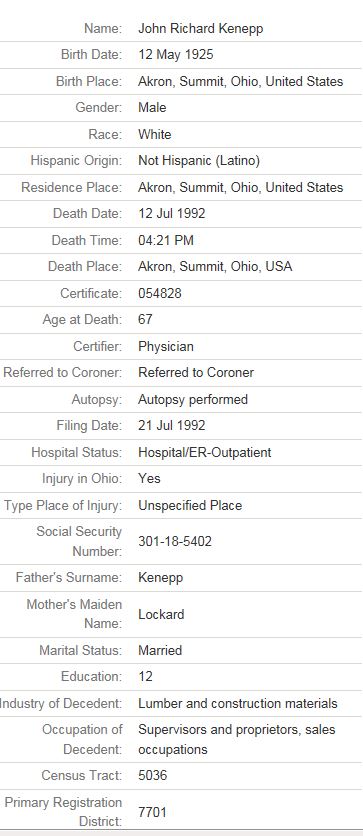Click the Death Time 04:21 PM

[x=166, y=240]
